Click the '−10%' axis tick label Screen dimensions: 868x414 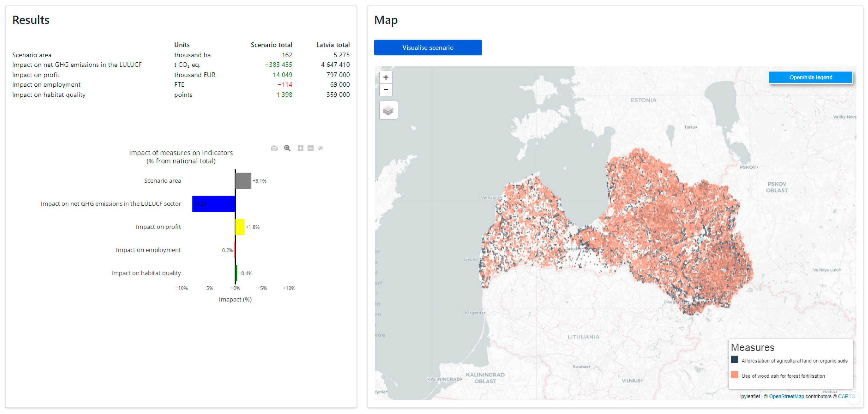click(x=181, y=288)
